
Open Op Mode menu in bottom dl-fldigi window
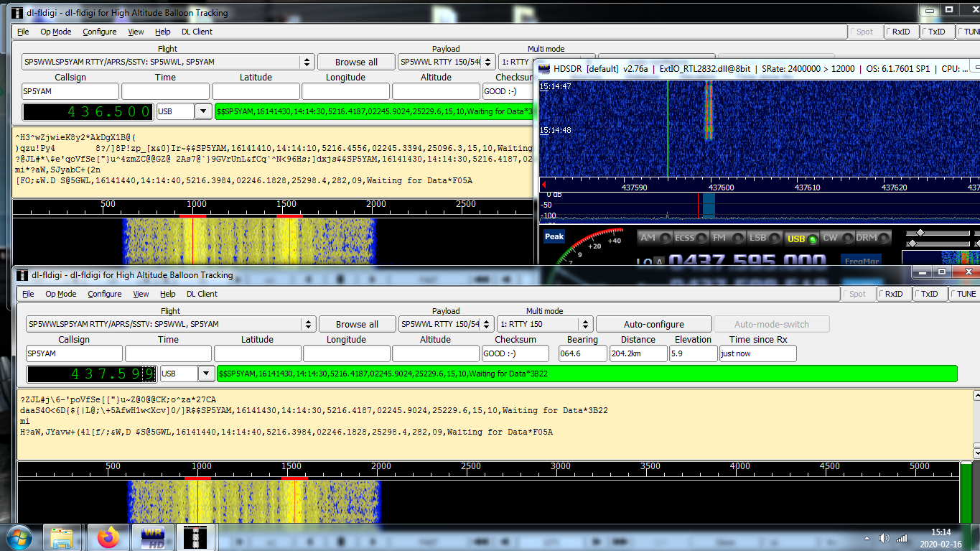click(61, 294)
